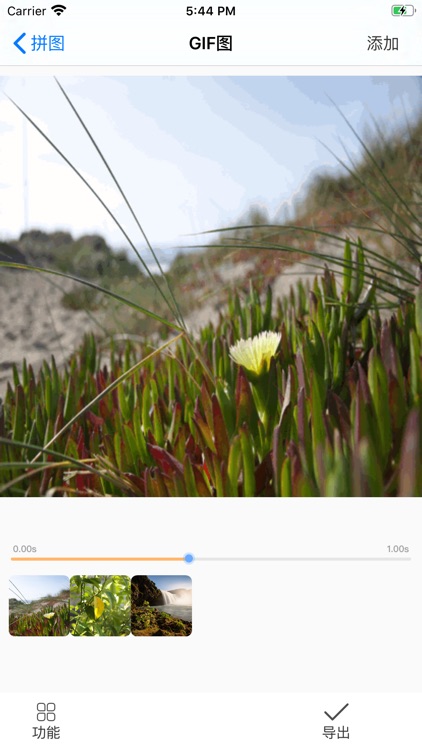The image size is (422, 750).
Task: Tap the 导出 export label
Action: pyautogui.click(x=336, y=733)
